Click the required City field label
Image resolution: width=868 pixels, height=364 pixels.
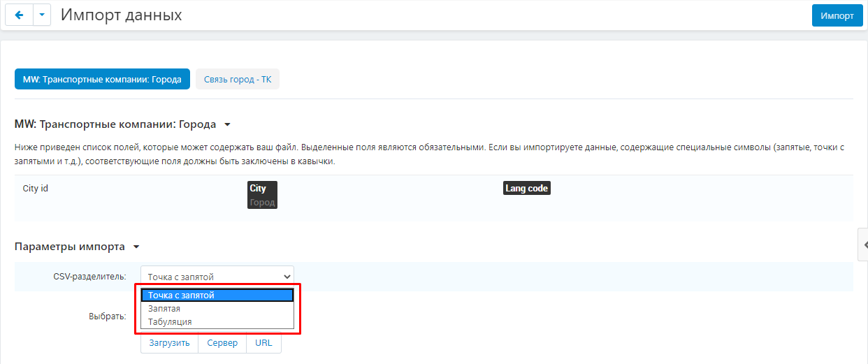(x=258, y=189)
